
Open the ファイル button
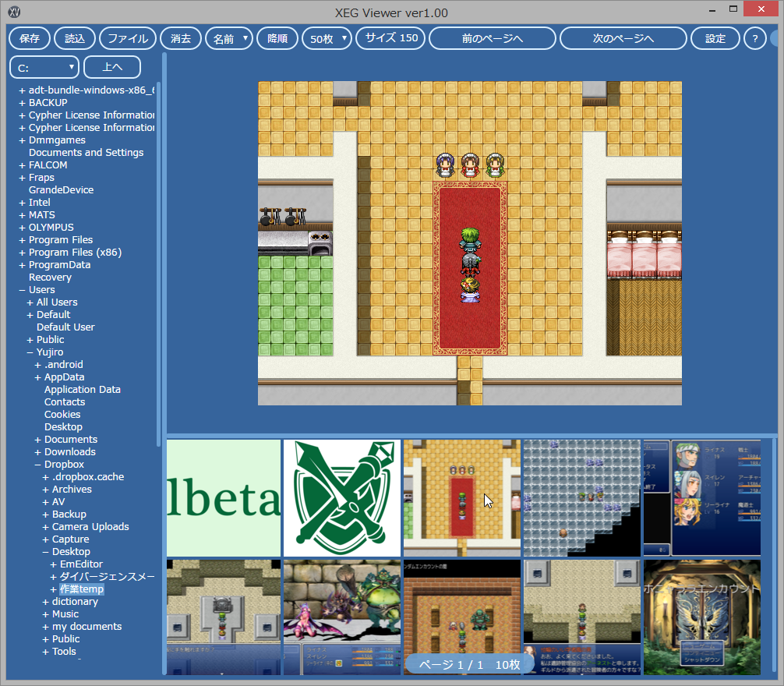(x=128, y=38)
